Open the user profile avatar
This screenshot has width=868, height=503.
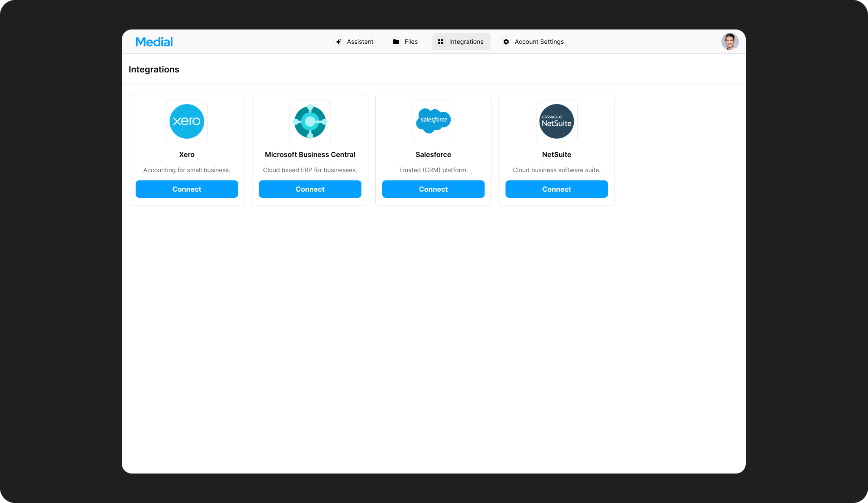(x=730, y=42)
